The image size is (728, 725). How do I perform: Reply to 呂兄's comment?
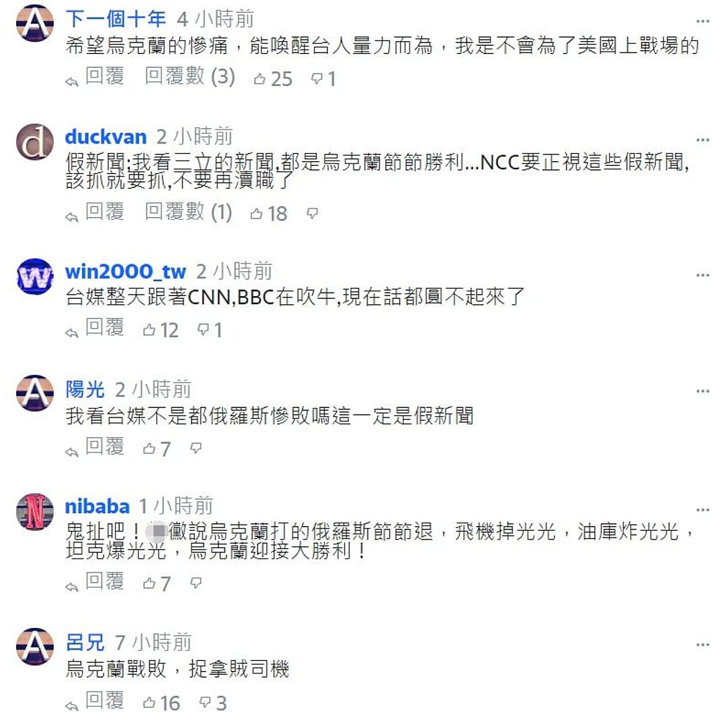pyautogui.click(x=95, y=701)
